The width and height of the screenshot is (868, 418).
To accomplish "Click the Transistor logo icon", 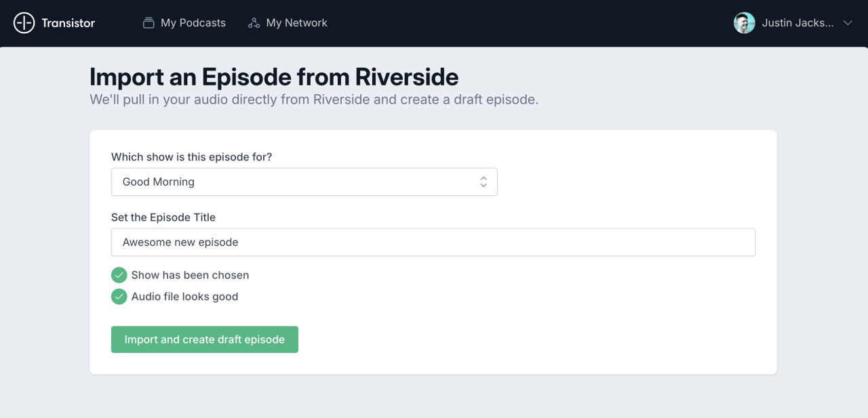I will (x=24, y=22).
